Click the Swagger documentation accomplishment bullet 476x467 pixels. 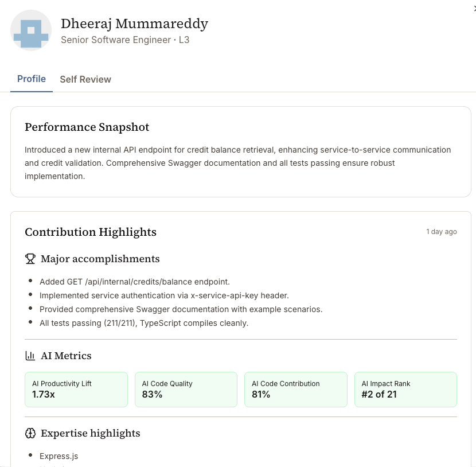[x=181, y=309]
